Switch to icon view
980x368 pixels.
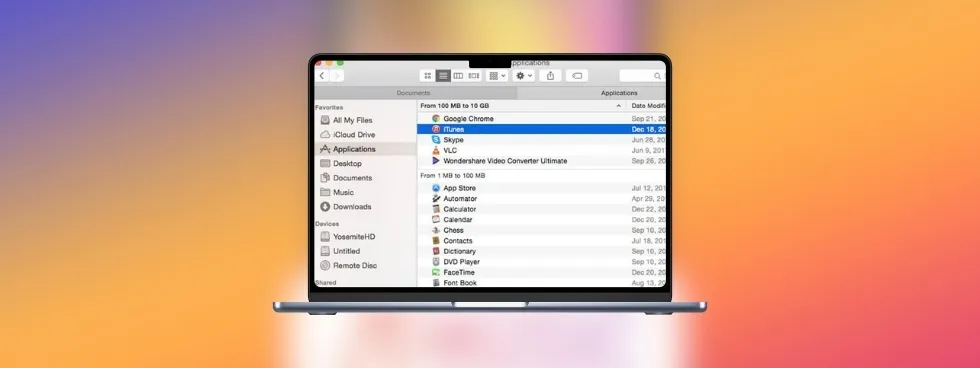[x=428, y=76]
